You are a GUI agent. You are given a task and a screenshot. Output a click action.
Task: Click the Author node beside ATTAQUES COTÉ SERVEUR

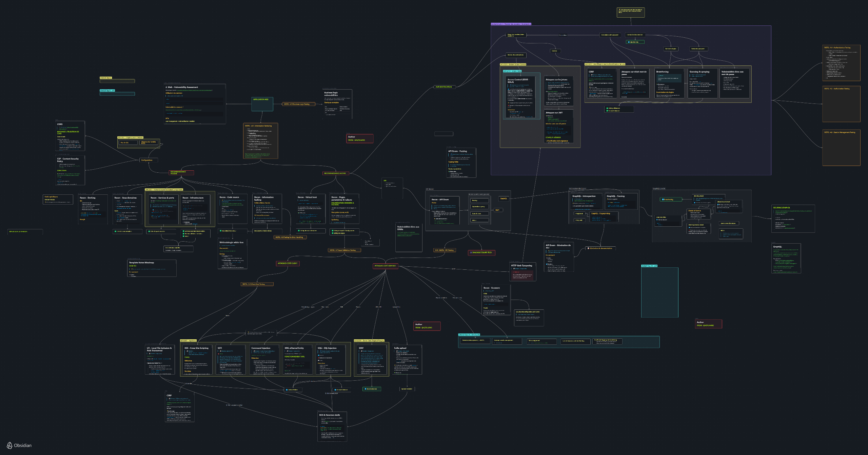coord(427,326)
